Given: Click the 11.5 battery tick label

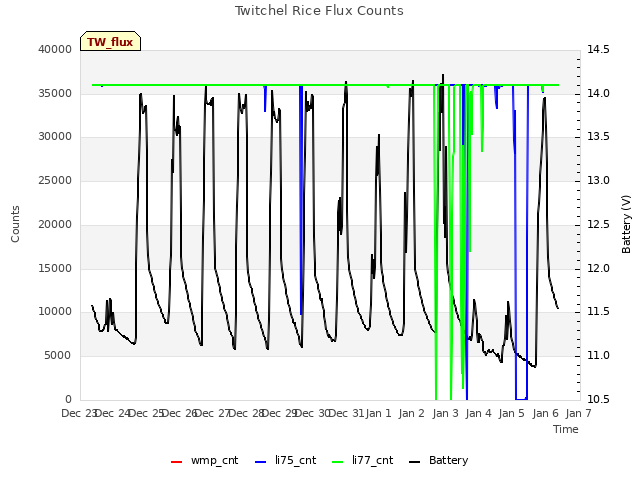Looking at the screenshot, I should tap(598, 312).
